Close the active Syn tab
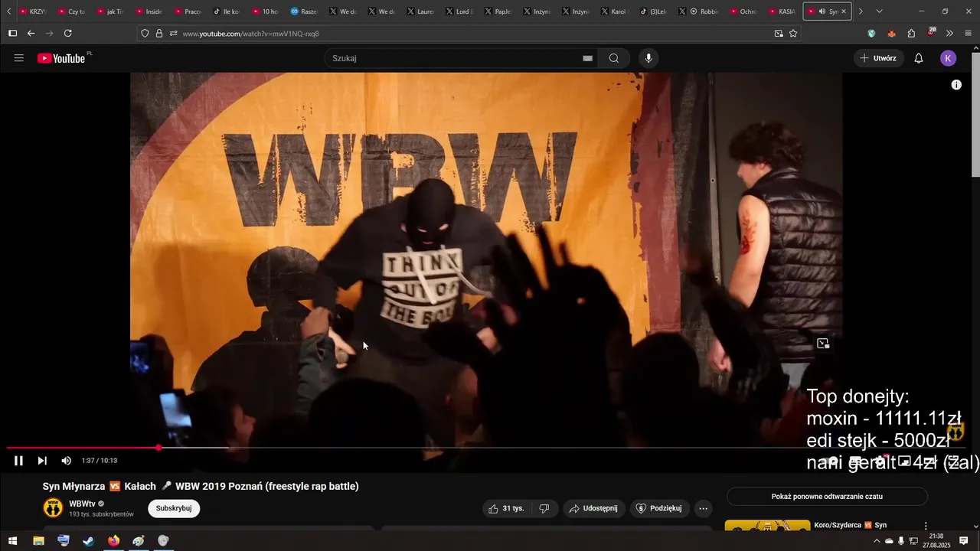Screen dimensions: 980x551 [844, 11]
